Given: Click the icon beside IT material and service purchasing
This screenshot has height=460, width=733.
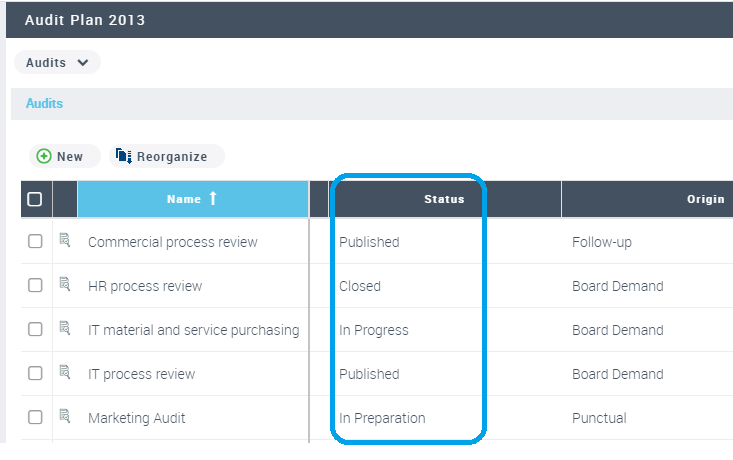Looking at the screenshot, I should (x=65, y=329).
